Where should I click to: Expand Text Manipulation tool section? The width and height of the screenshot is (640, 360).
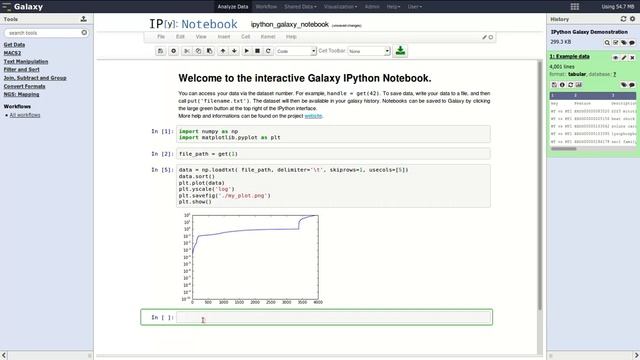[x=26, y=62]
